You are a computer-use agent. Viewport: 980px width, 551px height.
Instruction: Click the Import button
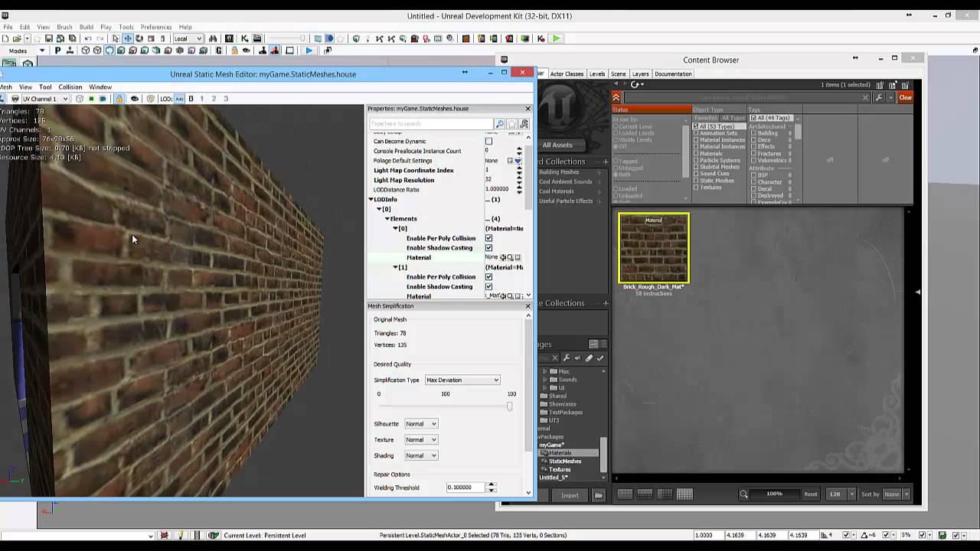pos(570,495)
